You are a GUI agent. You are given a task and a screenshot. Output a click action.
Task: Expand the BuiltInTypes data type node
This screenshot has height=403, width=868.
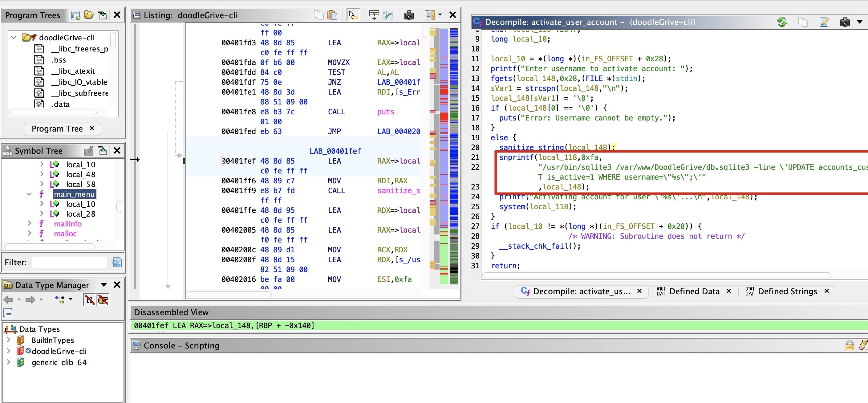tap(9, 340)
